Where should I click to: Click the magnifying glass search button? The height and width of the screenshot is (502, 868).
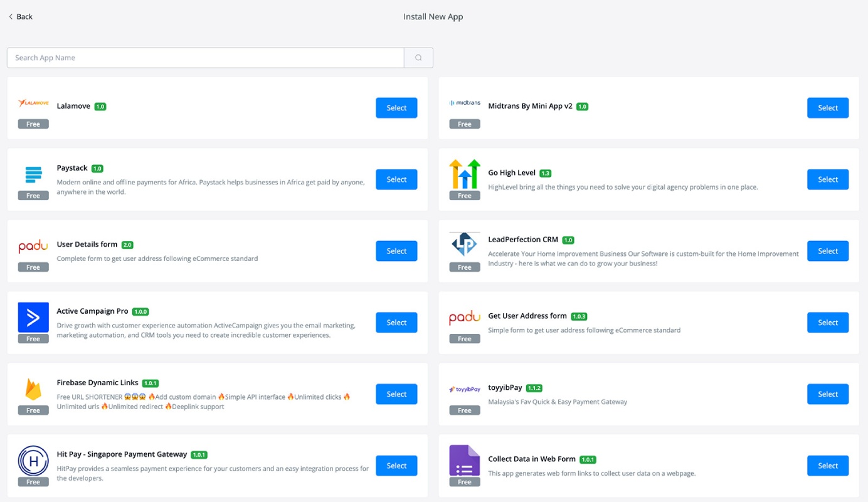(418, 58)
